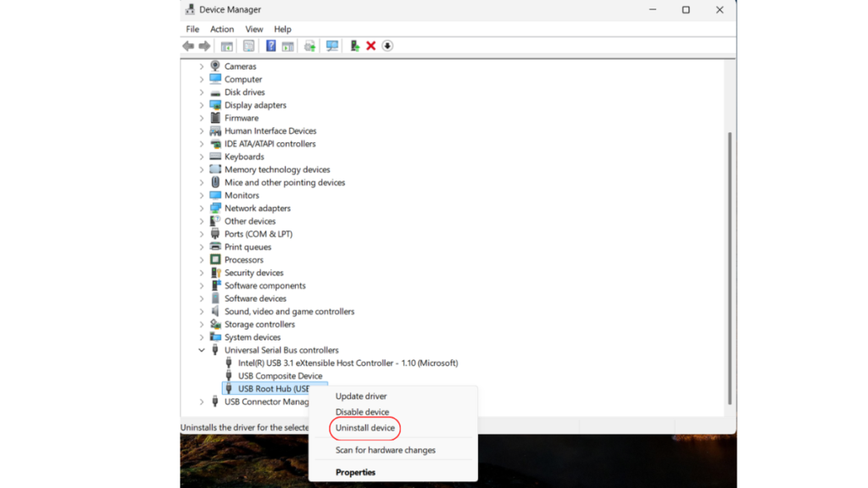Close the Device Manager window

point(719,9)
